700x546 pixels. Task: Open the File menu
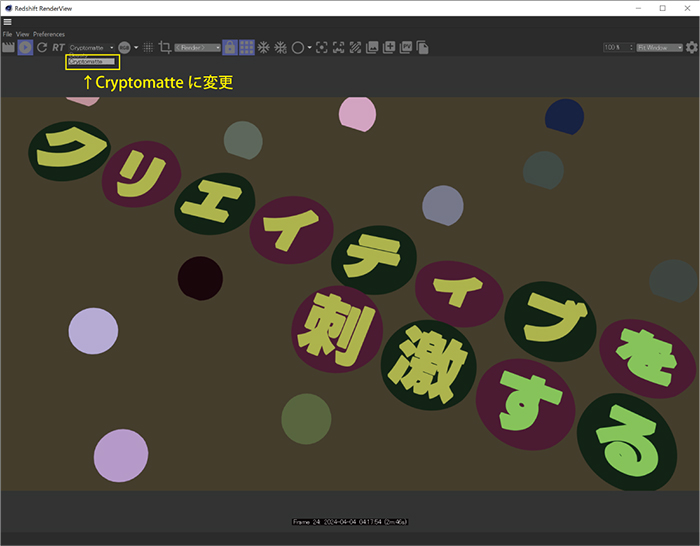(x=7, y=34)
